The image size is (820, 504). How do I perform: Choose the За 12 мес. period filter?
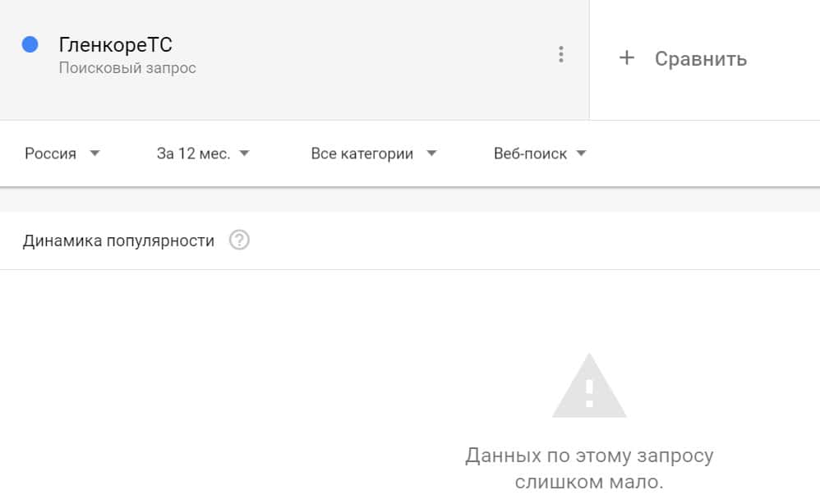click(x=193, y=153)
